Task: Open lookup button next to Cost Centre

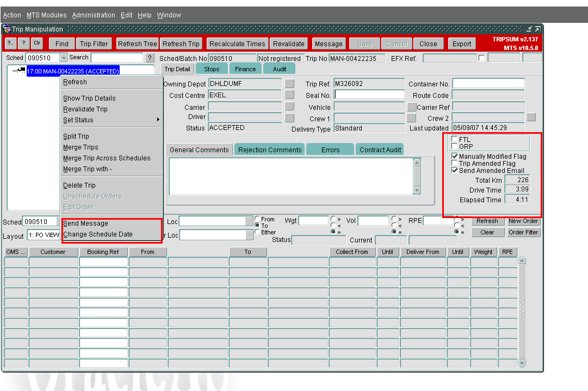Action: coord(289,95)
